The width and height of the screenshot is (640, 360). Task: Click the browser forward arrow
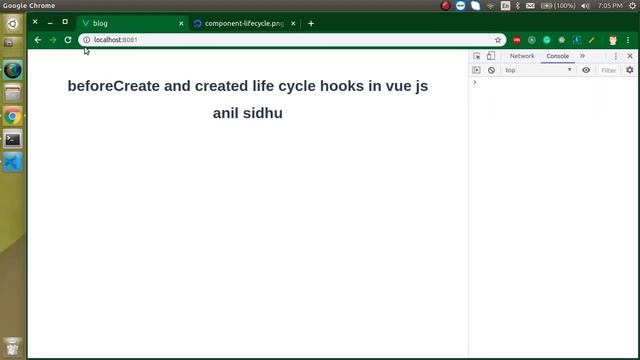point(53,40)
